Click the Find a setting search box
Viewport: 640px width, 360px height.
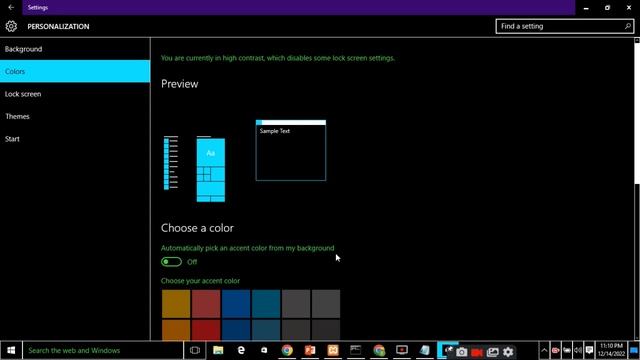click(x=564, y=26)
